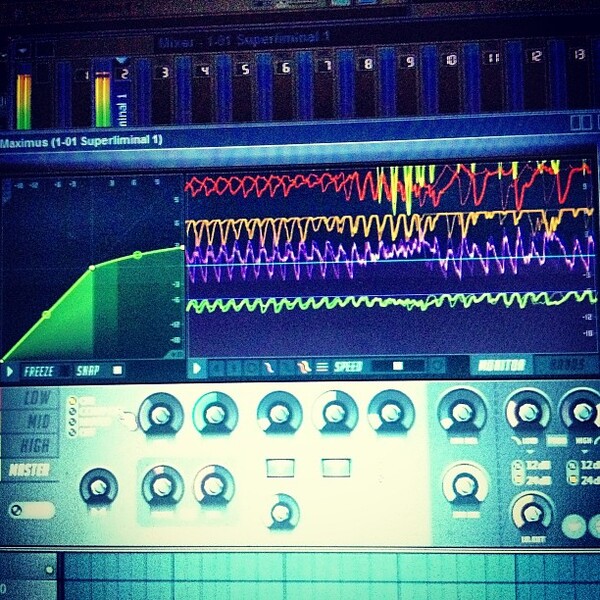
Task: Click the double-curve bands icon
Action: point(305,367)
